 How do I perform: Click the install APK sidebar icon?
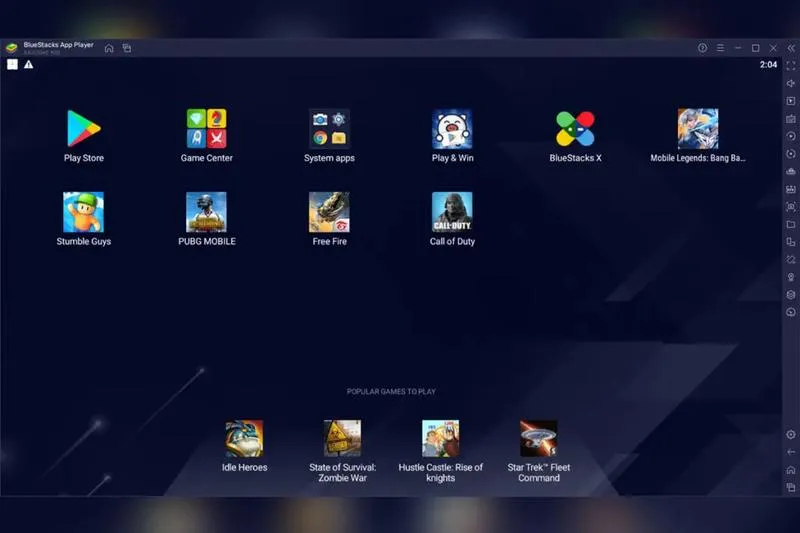pyautogui.click(x=791, y=189)
